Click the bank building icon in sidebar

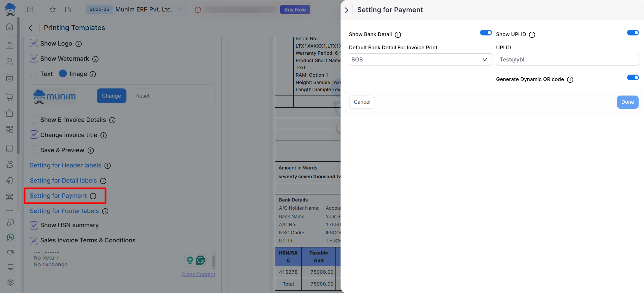tap(9, 197)
